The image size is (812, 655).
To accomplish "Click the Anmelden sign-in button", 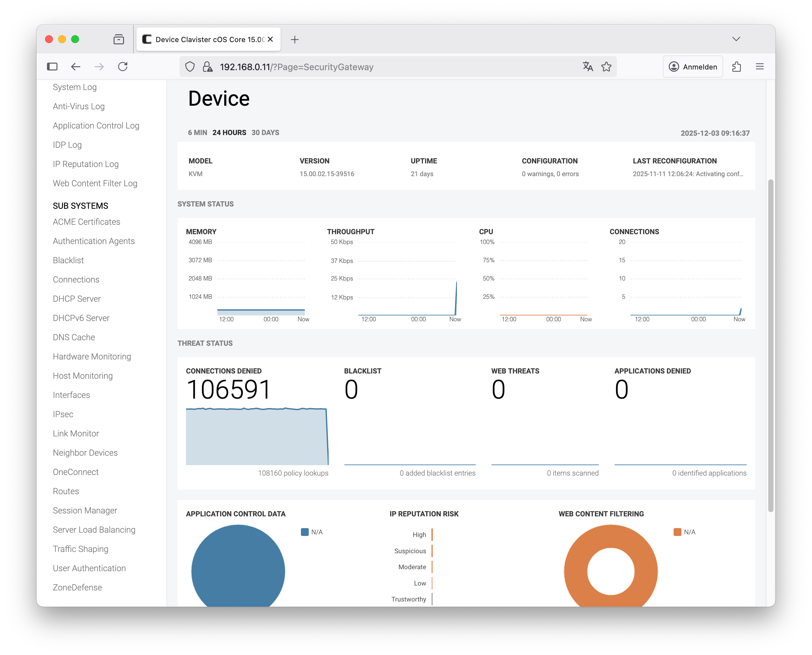I will (x=693, y=67).
